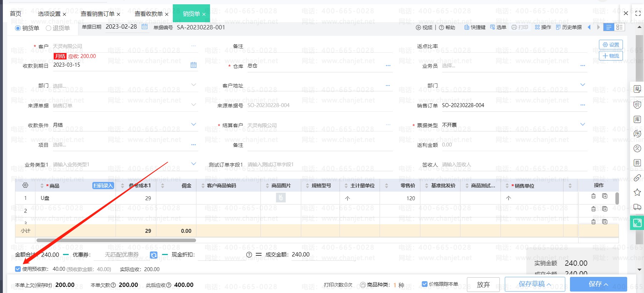Click the horizontal scrollbar under the product table
The width and height of the screenshot is (644, 293).
[x=116, y=240]
